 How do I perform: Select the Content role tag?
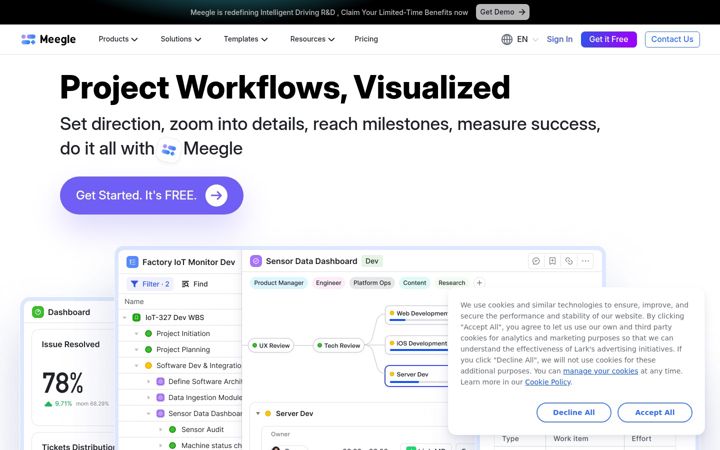pyautogui.click(x=414, y=283)
